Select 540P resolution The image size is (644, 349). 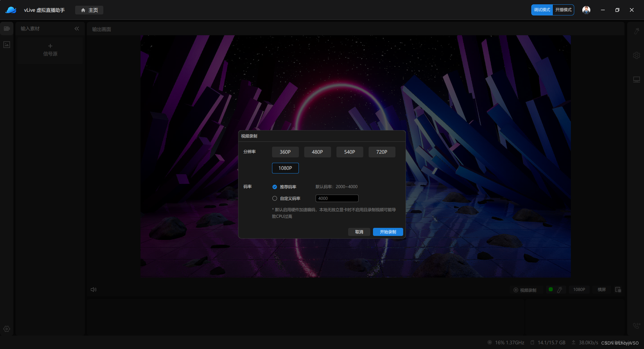(x=350, y=152)
